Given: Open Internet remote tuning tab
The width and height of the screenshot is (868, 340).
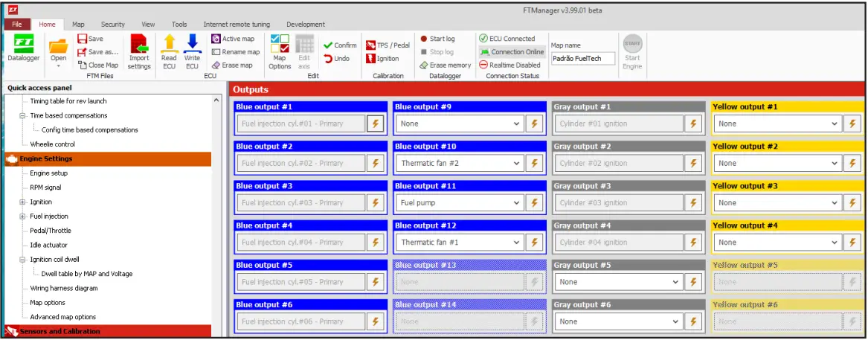Looking at the screenshot, I should click(237, 25).
